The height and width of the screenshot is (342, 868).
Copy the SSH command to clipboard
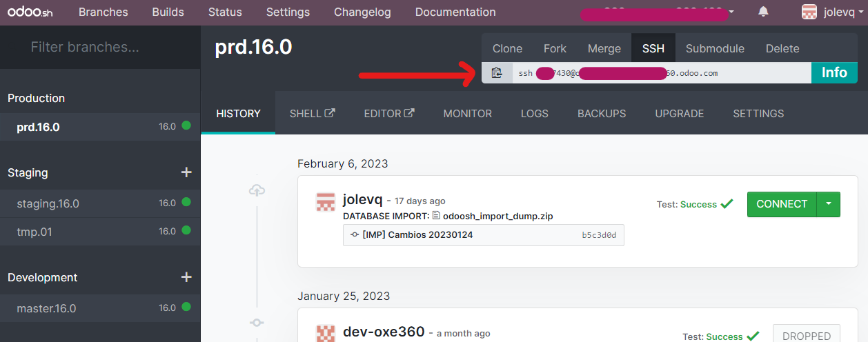497,72
